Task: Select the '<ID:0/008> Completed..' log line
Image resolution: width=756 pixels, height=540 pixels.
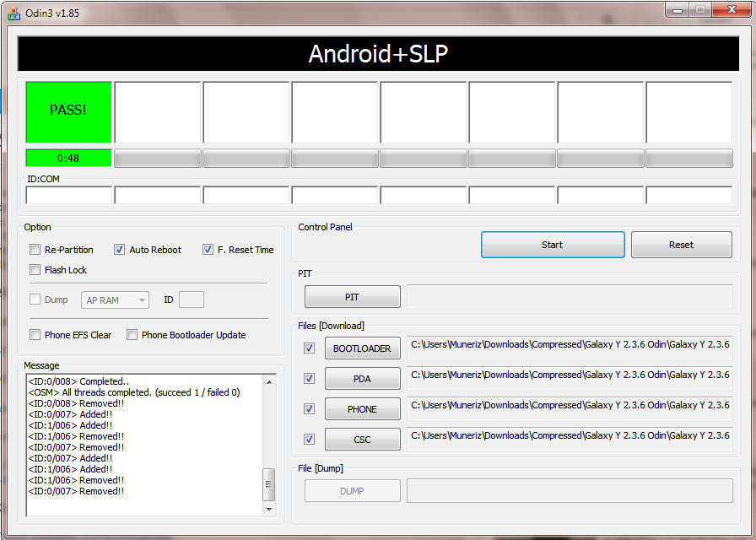Action: click(78, 381)
